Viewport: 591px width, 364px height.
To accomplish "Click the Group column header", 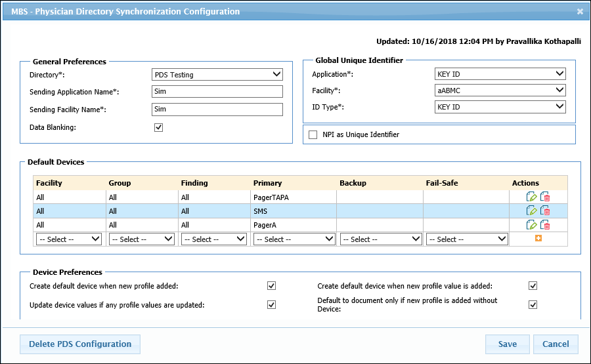I will tap(120, 183).
